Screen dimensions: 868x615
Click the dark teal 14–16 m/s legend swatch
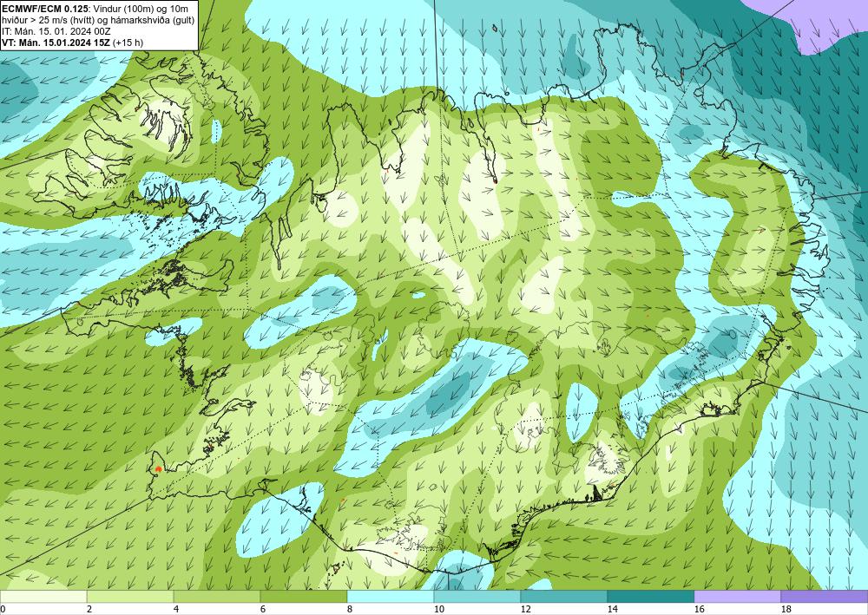650,596
